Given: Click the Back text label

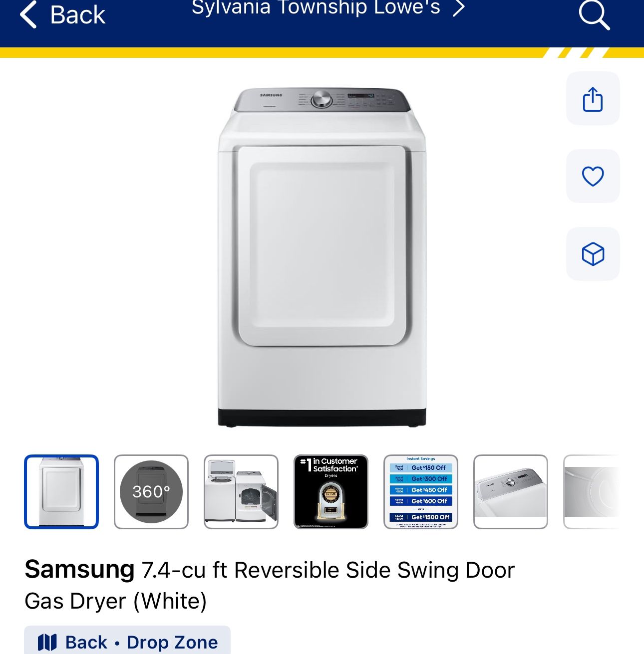Looking at the screenshot, I should coord(78,15).
